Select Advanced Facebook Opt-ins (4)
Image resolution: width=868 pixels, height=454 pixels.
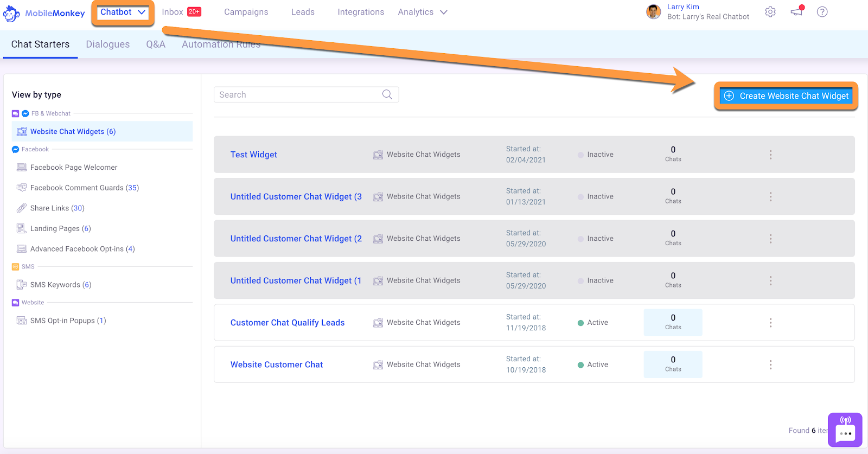82,249
